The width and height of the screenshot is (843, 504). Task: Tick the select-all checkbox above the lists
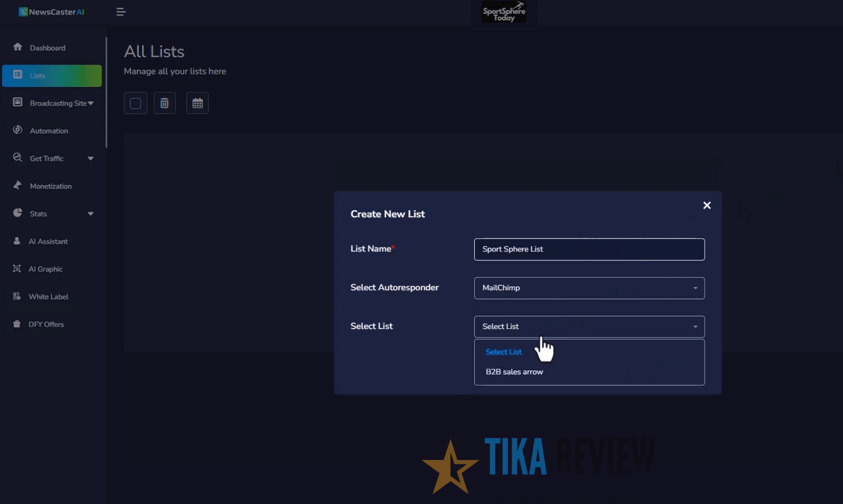[x=135, y=103]
